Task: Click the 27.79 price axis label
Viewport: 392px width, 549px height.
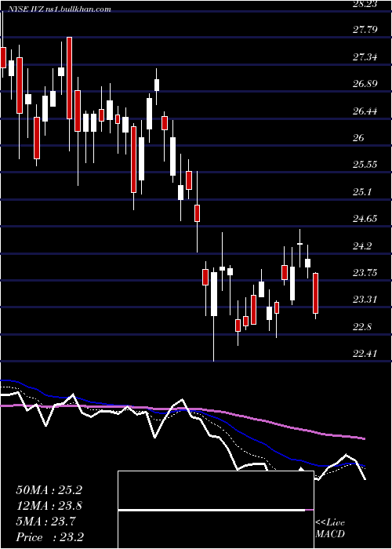Action: coord(365,30)
